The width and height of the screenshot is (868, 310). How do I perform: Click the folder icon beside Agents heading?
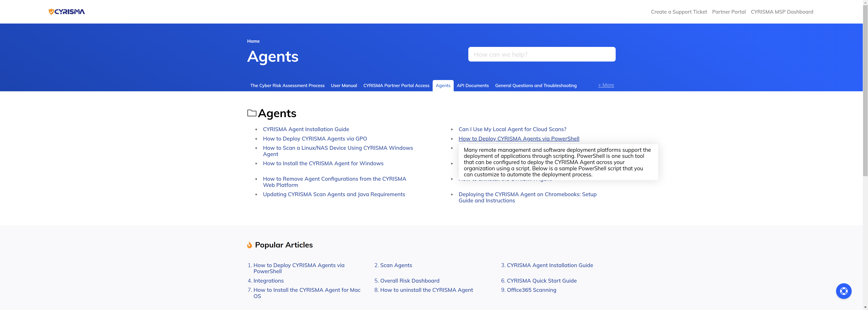click(x=252, y=113)
